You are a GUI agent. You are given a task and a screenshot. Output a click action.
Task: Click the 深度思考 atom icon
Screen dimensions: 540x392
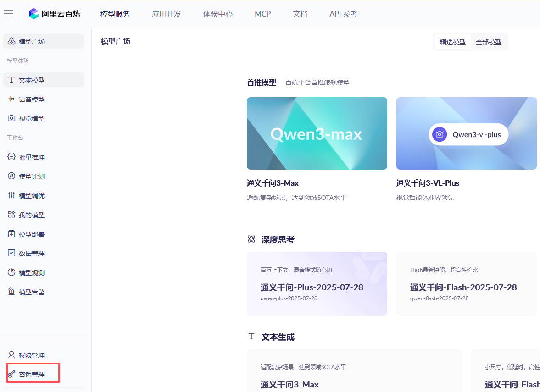[251, 239]
